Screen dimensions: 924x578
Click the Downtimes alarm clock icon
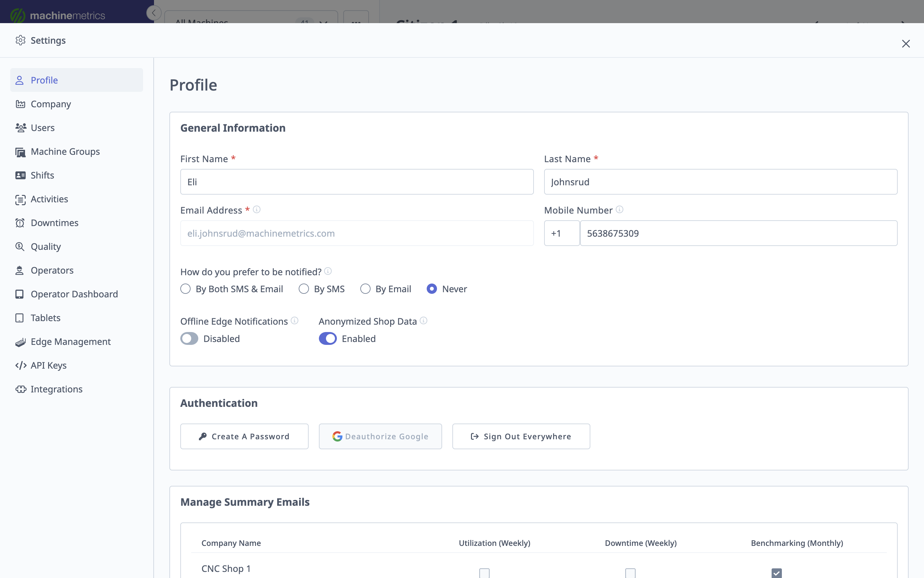pyautogui.click(x=20, y=223)
